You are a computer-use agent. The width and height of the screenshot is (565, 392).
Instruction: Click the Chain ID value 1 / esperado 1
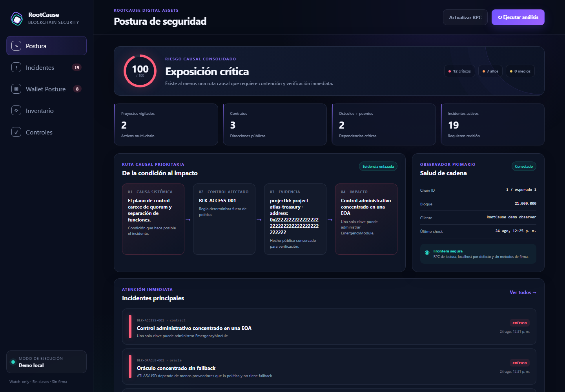pyautogui.click(x=521, y=190)
